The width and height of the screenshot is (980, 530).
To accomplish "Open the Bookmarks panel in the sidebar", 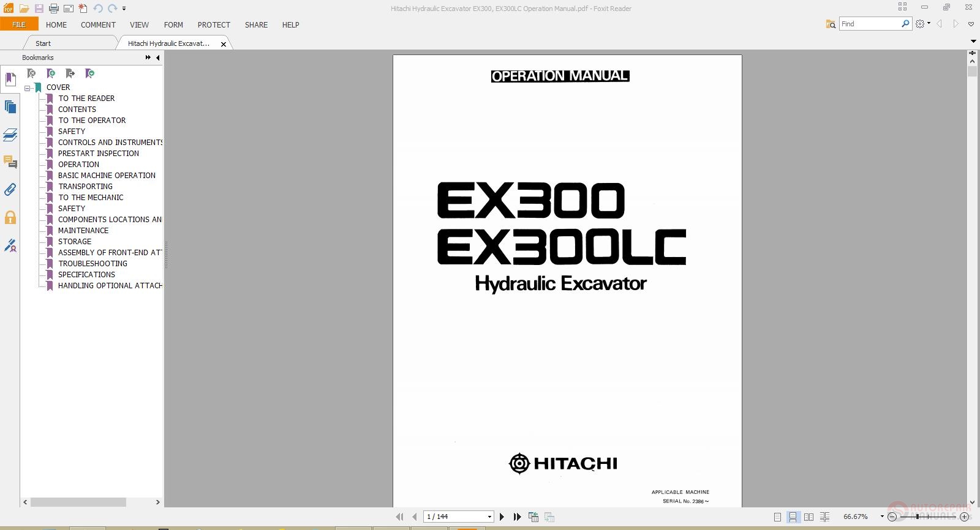I will [x=10, y=80].
